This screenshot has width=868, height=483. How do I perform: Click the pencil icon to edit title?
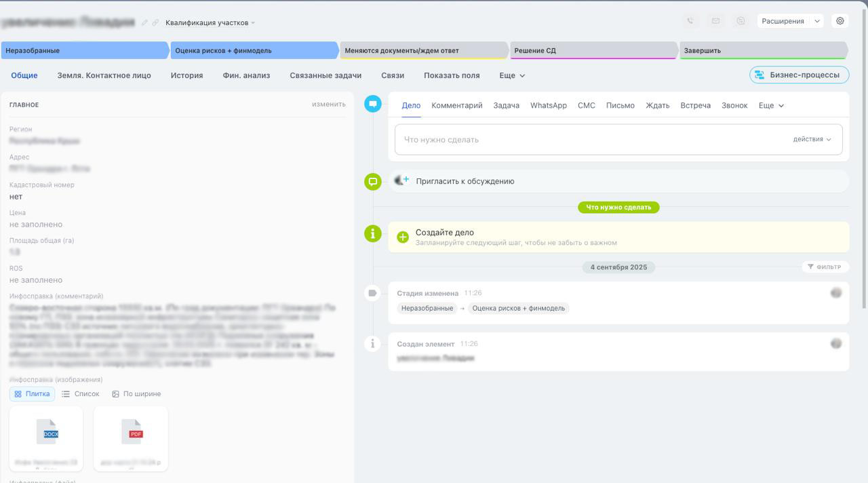pyautogui.click(x=144, y=22)
